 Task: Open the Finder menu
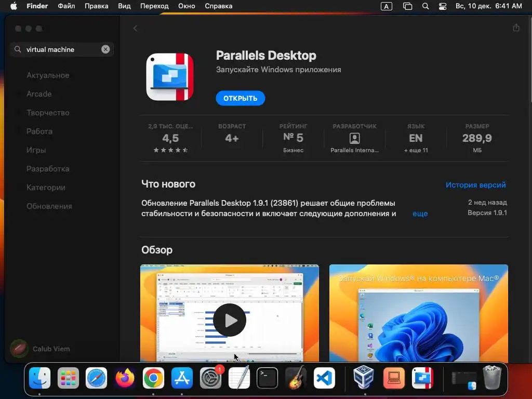point(37,6)
